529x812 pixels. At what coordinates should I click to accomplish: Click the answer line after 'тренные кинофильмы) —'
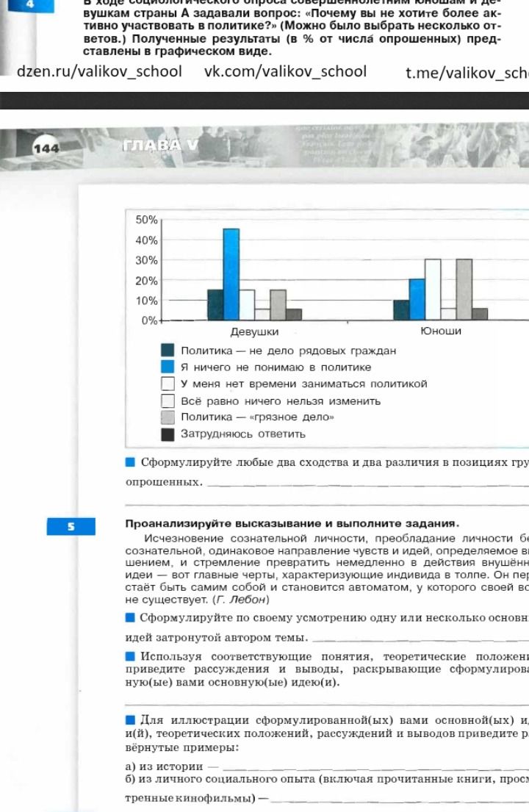pos(400,801)
